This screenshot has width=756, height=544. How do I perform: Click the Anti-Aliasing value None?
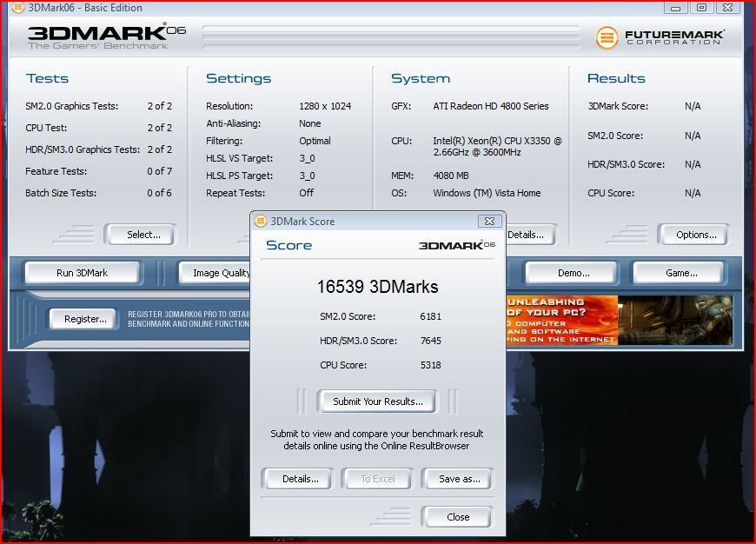pyautogui.click(x=309, y=123)
